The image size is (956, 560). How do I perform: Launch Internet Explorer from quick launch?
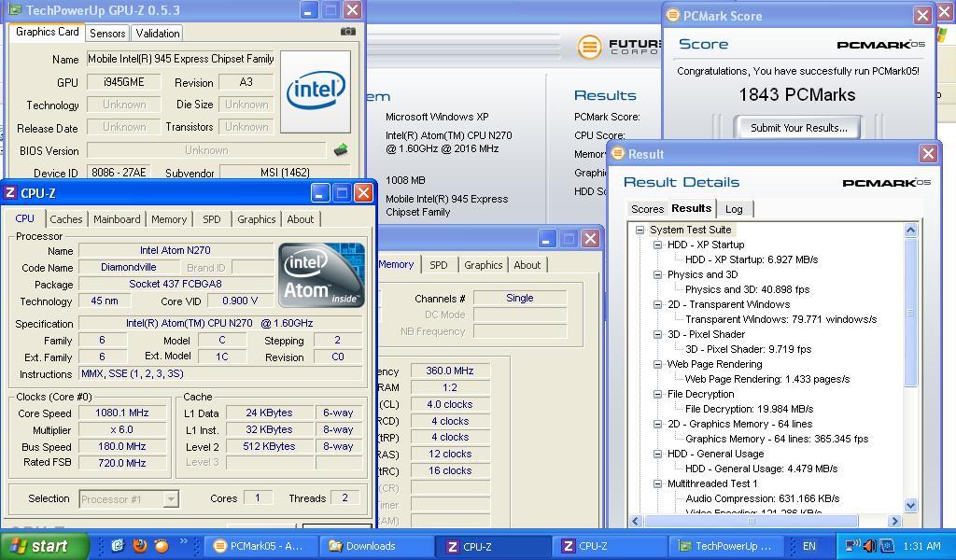[119, 545]
